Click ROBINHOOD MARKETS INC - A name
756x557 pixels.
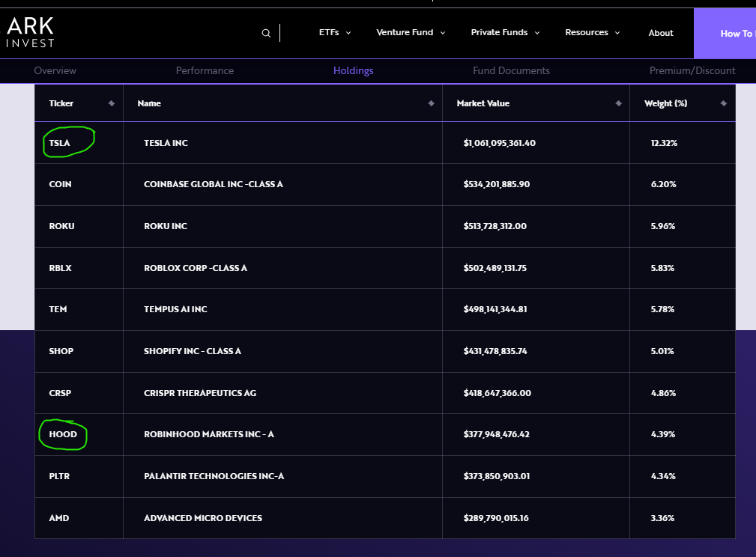tap(209, 434)
